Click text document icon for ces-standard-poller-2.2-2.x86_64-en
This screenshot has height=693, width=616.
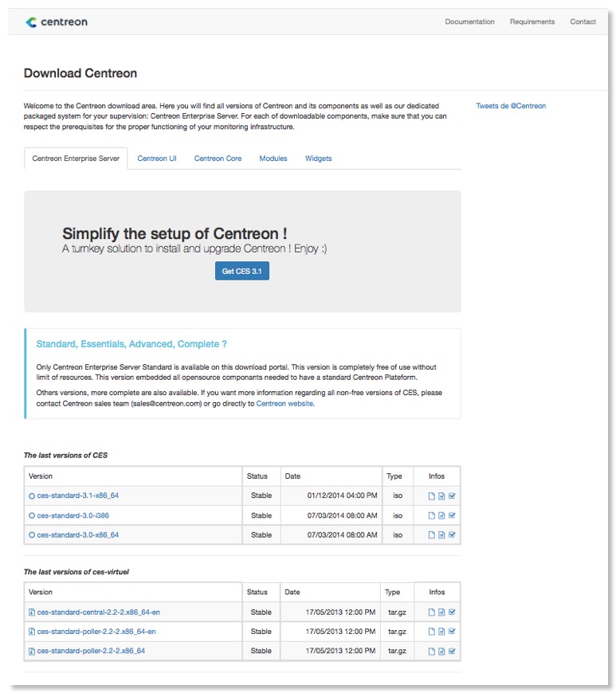441,632
